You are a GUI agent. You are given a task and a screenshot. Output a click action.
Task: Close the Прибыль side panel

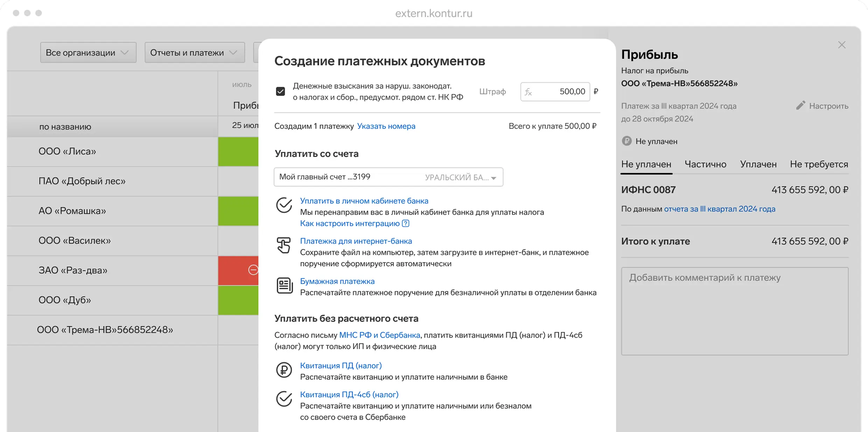click(x=842, y=45)
